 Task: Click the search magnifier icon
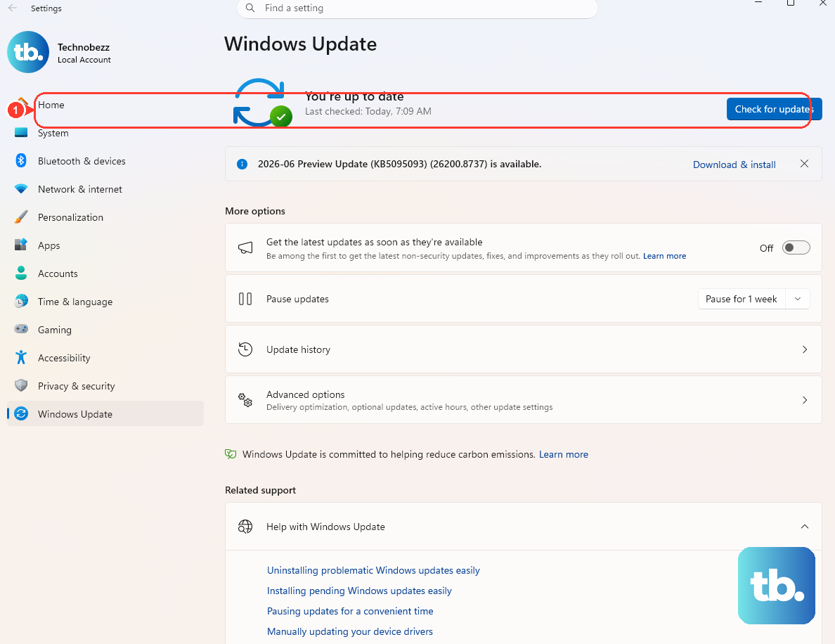pyautogui.click(x=250, y=8)
